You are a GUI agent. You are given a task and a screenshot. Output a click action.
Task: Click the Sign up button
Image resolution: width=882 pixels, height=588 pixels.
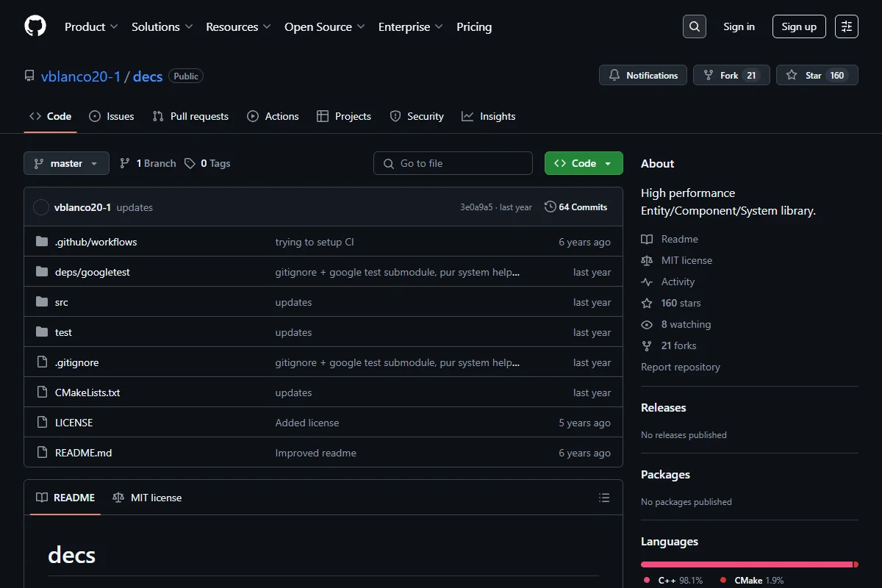799,26
